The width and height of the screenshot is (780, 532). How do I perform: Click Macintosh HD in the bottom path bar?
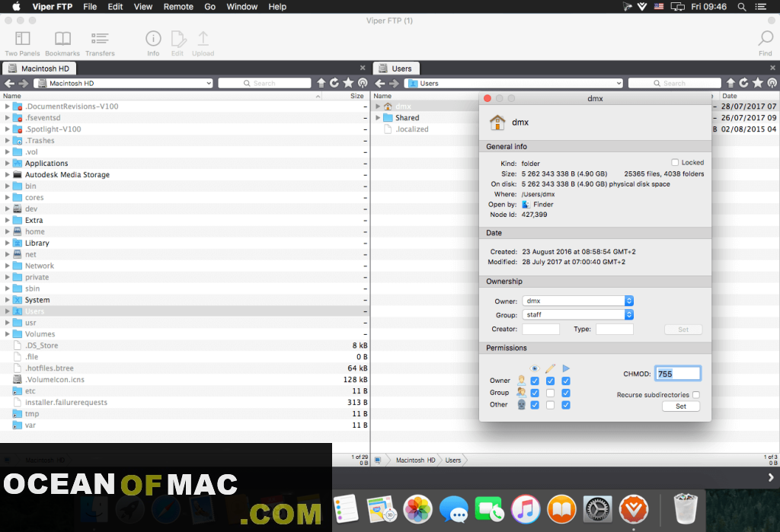pos(415,460)
